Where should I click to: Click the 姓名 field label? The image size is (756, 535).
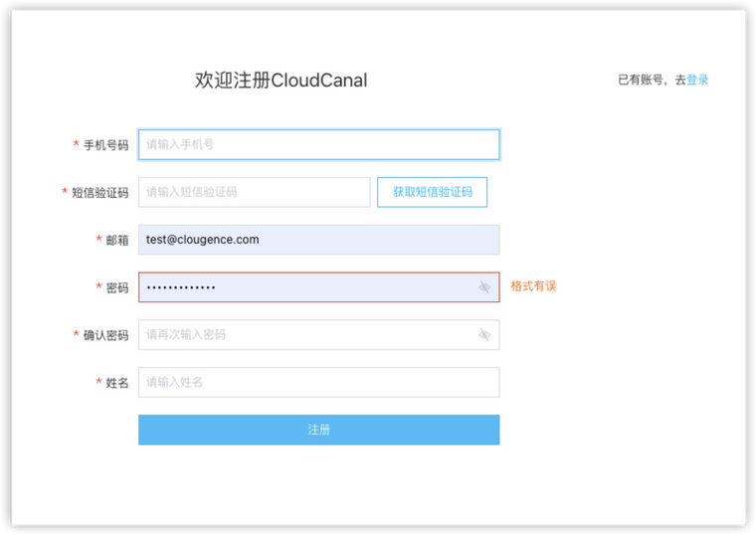117,383
